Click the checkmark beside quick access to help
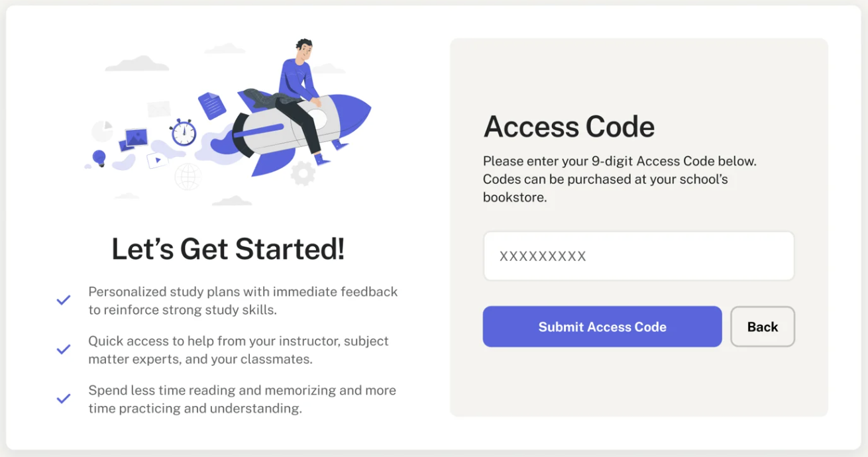 [x=63, y=349]
